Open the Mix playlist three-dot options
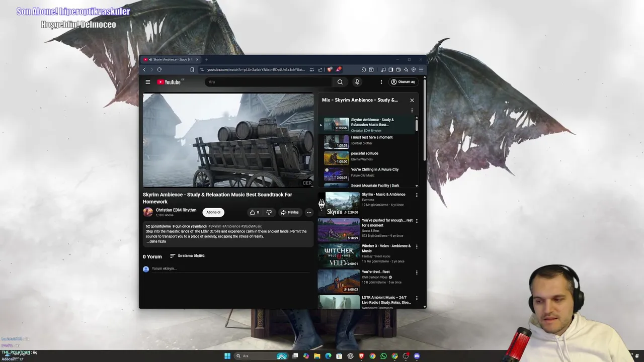This screenshot has height=362, width=644. coord(412,111)
